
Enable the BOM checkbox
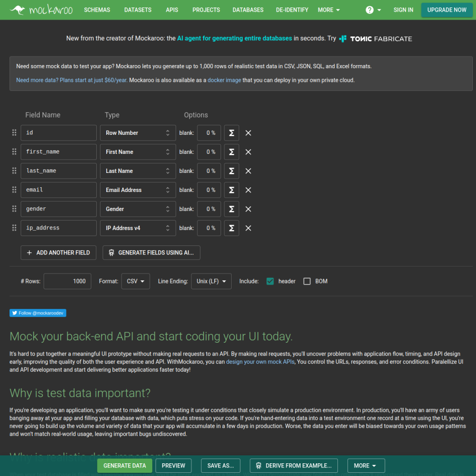click(x=307, y=281)
